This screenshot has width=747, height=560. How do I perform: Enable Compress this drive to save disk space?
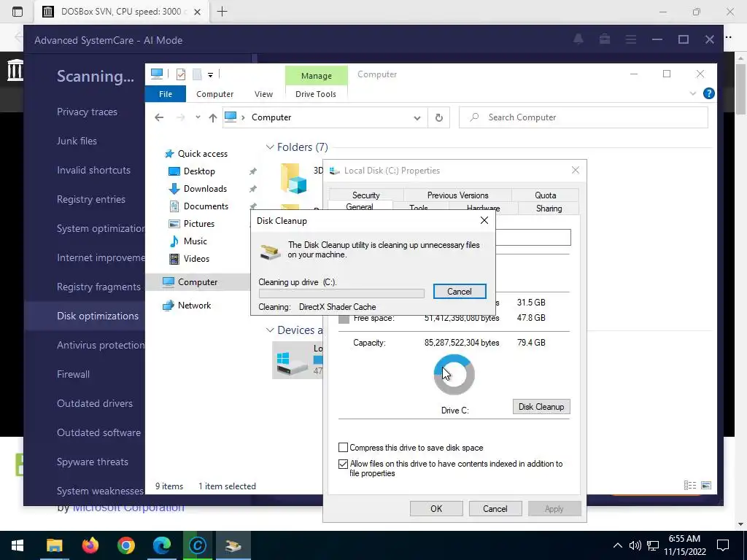(343, 448)
